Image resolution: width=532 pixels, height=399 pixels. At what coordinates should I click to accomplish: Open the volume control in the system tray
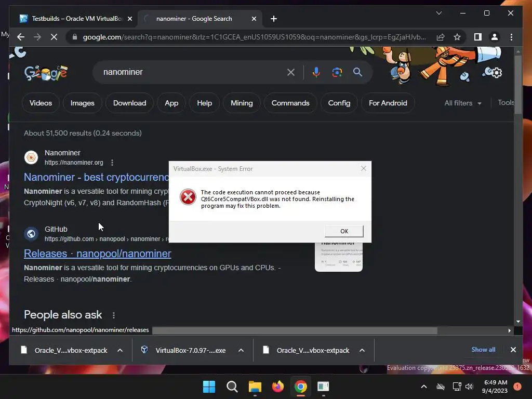[x=469, y=387]
